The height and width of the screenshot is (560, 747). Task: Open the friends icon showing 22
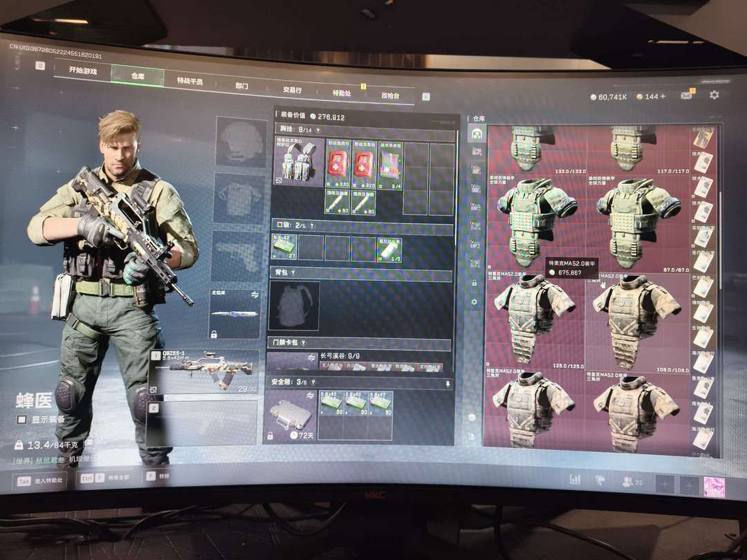(632, 482)
